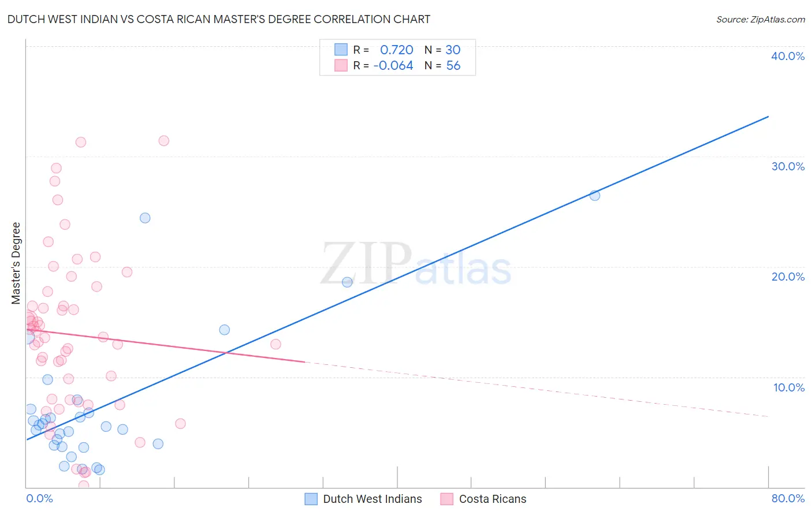The height and width of the screenshot is (515, 812).
Task: Select the blue data point near 26% far right
Action: point(595,196)
